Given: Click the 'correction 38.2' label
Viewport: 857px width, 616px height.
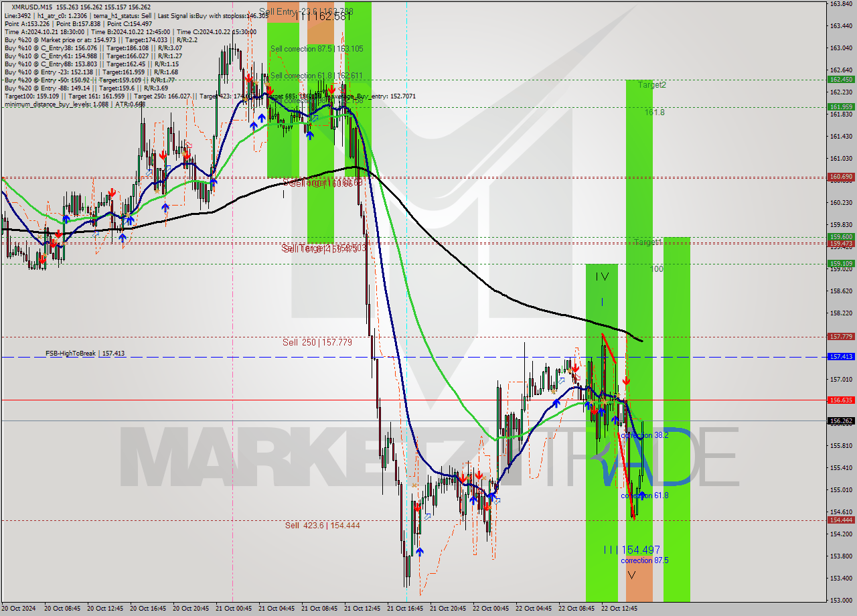Looking at the screenshot, I should coord(645,435).
